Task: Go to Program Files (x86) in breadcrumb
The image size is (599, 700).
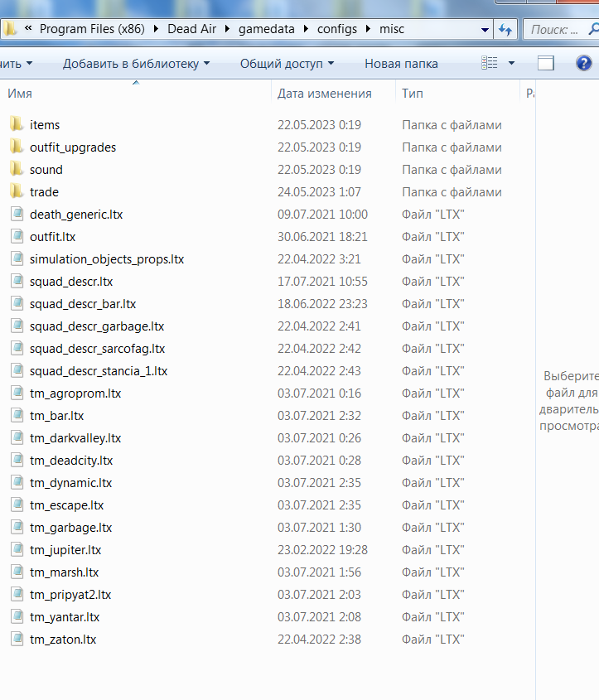Action: [x=92, y=29]
